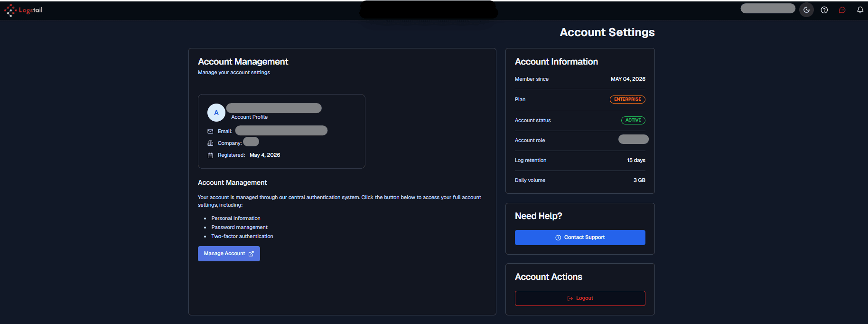Click the 'Member since' label
868x324 pixels.
tap(532, 79)
